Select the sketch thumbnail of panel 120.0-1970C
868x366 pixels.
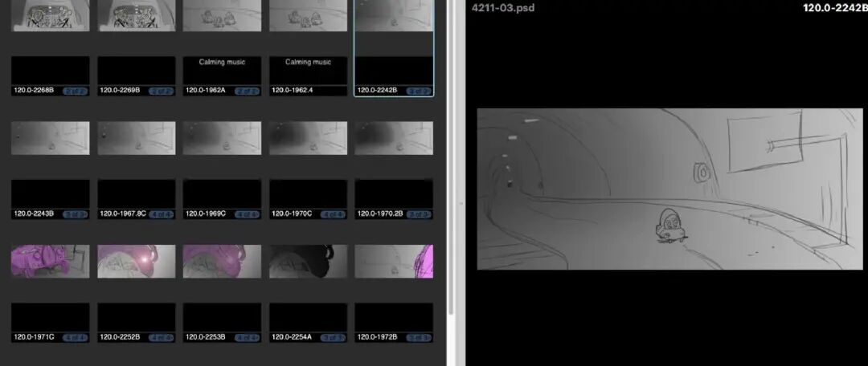click(x=308, y=138)
